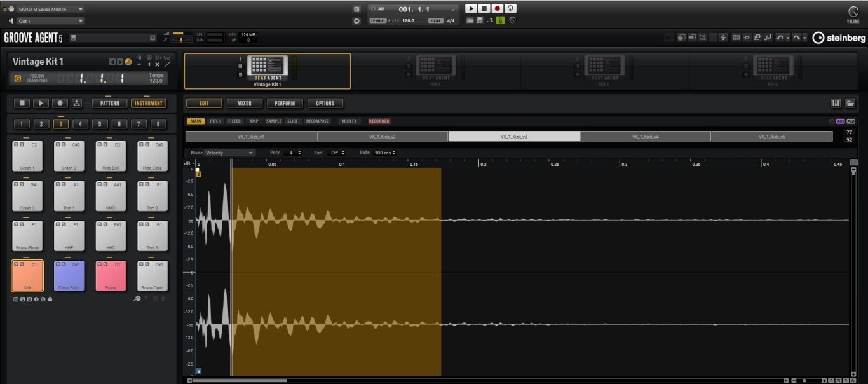Open the Velocity mode dropdown
868x384 pixels.
[x=229, y=153]
